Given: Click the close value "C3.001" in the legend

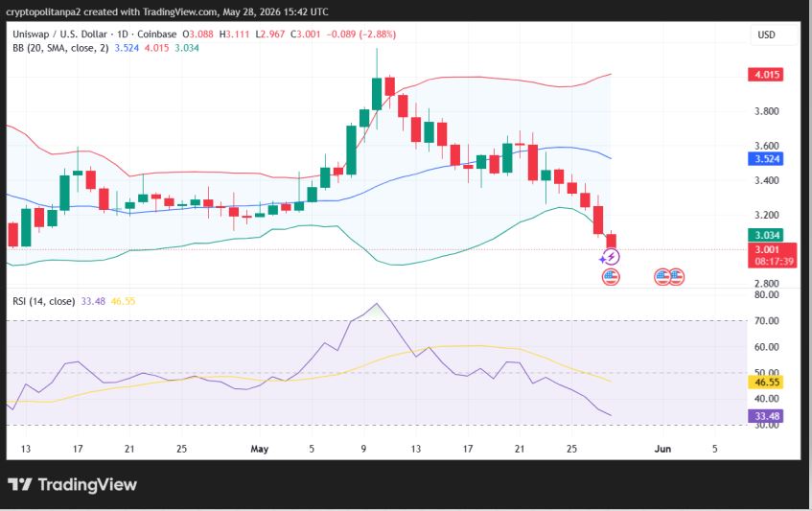Looking at the screenshot, I should 305,35.
